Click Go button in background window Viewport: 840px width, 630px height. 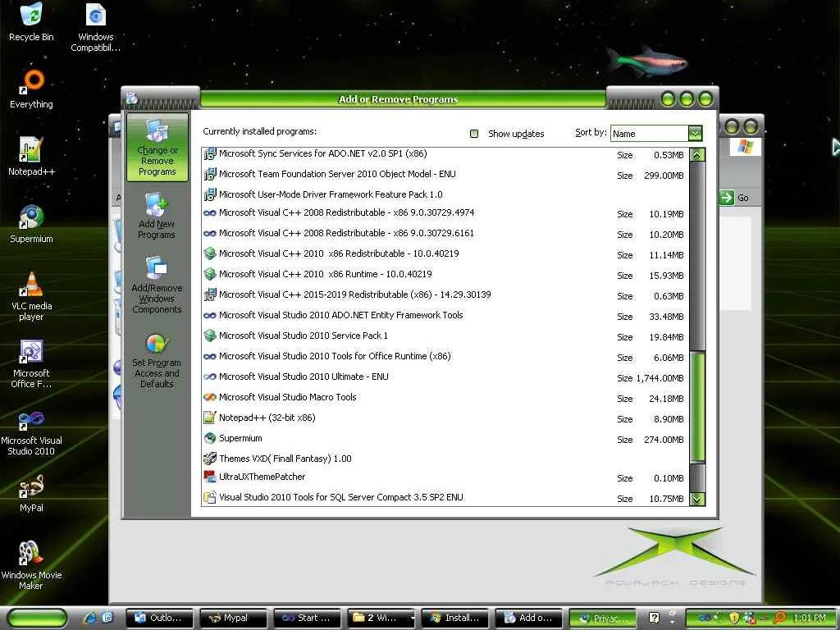click(734, 198)
